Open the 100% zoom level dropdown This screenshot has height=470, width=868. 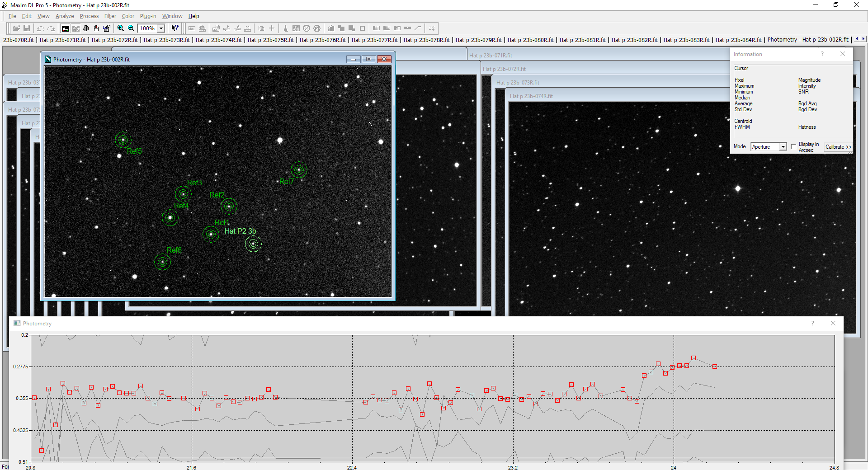[161, 28]
